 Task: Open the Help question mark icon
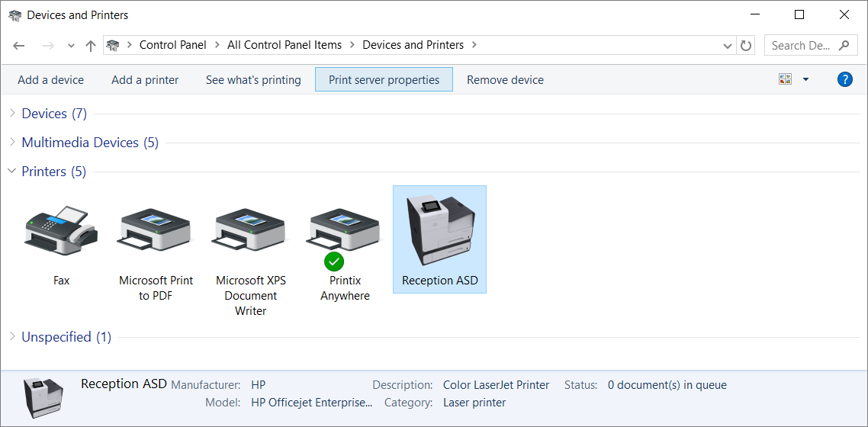(844, 79)
